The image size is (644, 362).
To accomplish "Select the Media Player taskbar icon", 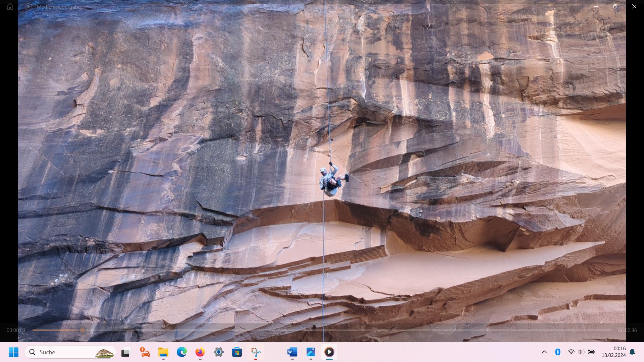I will pos(329,352).
